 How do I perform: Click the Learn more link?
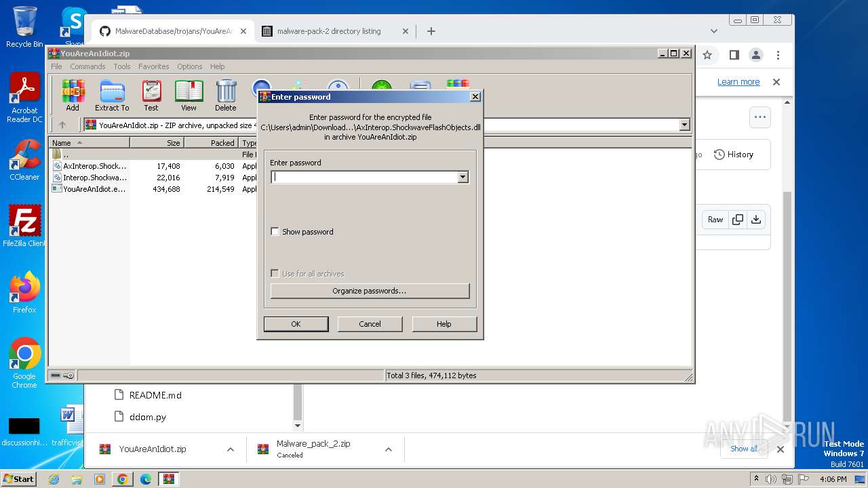coord(738,82)
